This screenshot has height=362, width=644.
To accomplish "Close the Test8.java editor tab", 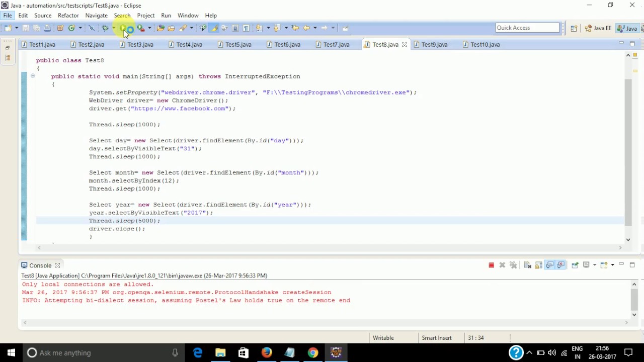I will coord(404,45).
